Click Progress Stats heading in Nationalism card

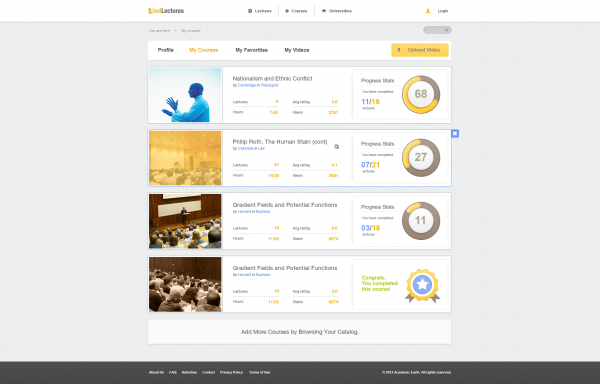[x=377, y=81]
